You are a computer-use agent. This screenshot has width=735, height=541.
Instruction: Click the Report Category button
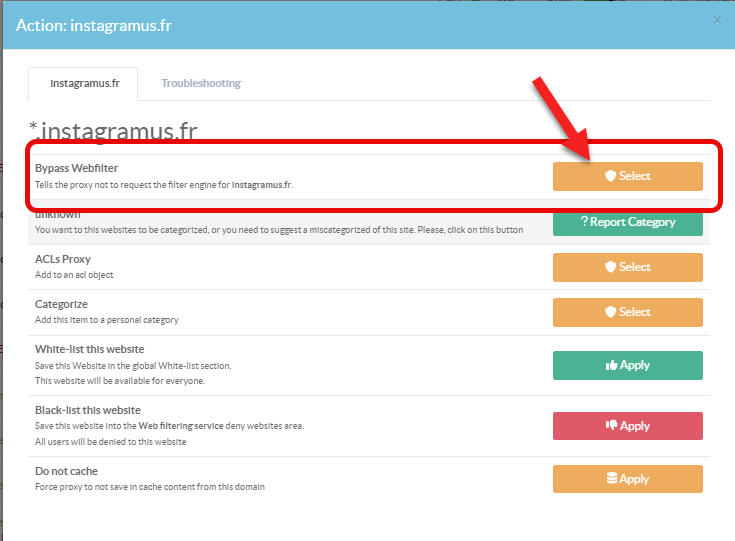point(628,222)
